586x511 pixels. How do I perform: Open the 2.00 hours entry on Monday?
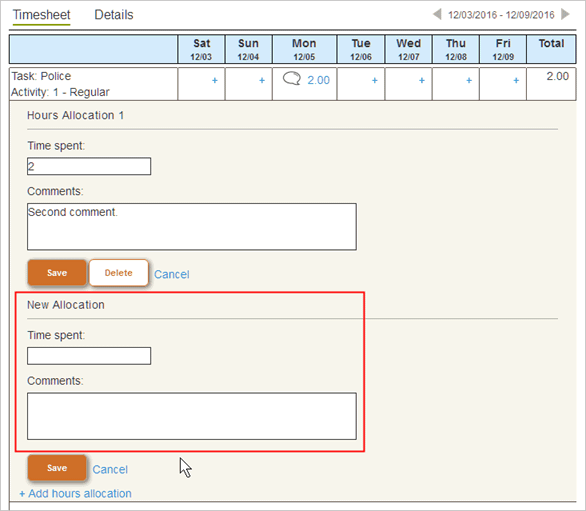(x=318, y=80)
